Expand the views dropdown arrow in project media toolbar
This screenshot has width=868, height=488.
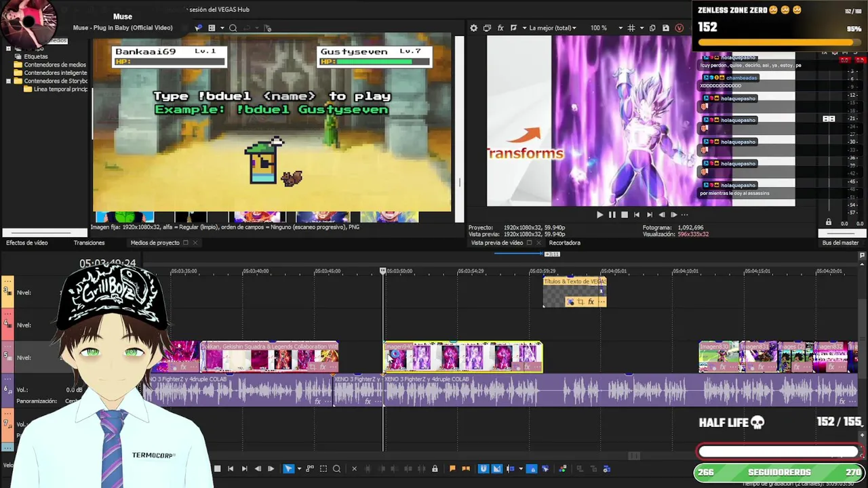(222, 28)
